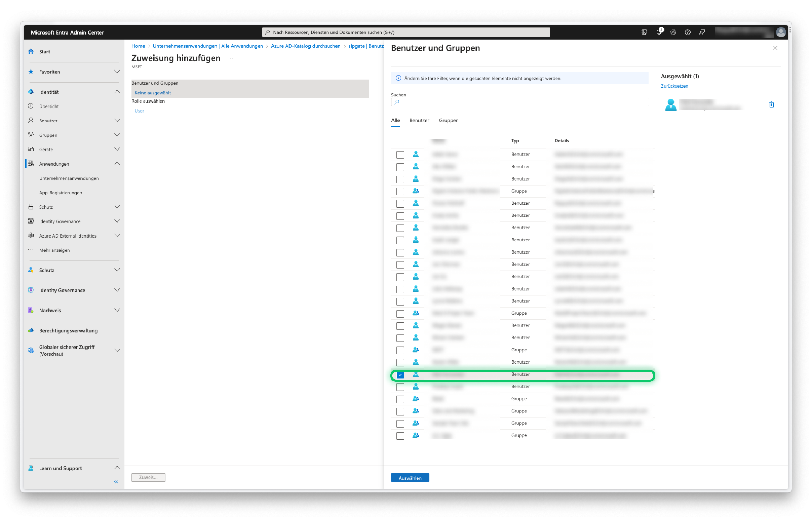This screenshot has height=527, width=812.
Task: Switch to the Gruppen tab
Action: [x=449, y=120]
